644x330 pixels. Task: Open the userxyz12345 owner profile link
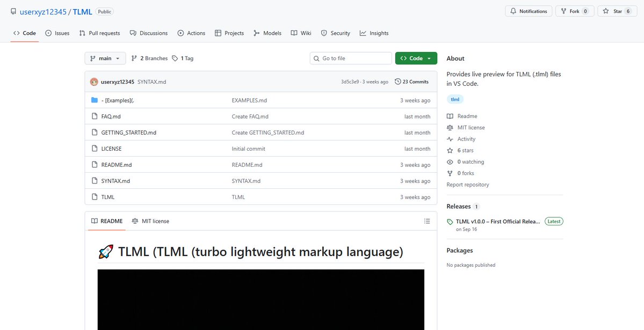click(43, 12)
